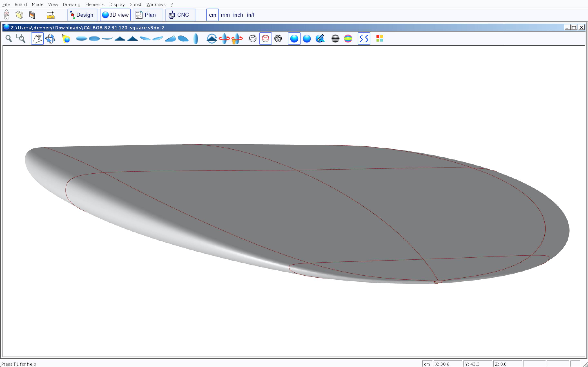
Task: Switch units to inch
Action: (x=238, y=15)
